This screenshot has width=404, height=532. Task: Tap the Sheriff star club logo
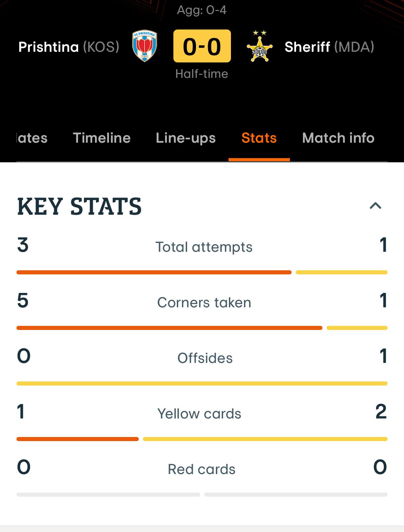pyautogui.click(x=259, y=47)
